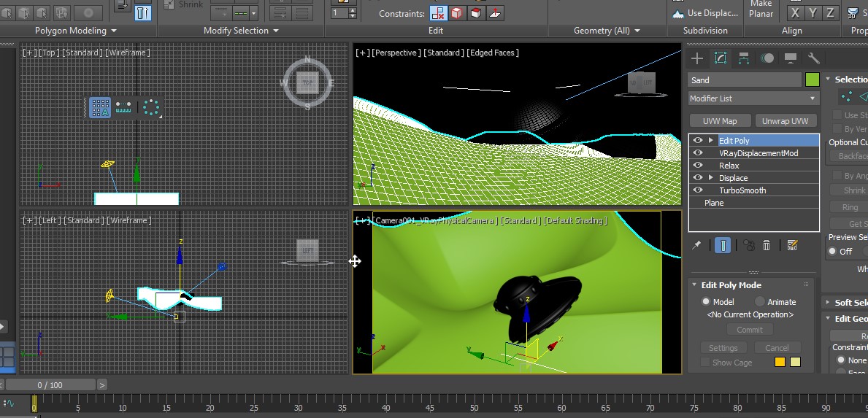This screenshot has height=418, width=868.
Task: Open the Polygon Modeling ribbon panel menu
Action: [x=76, y=31]
